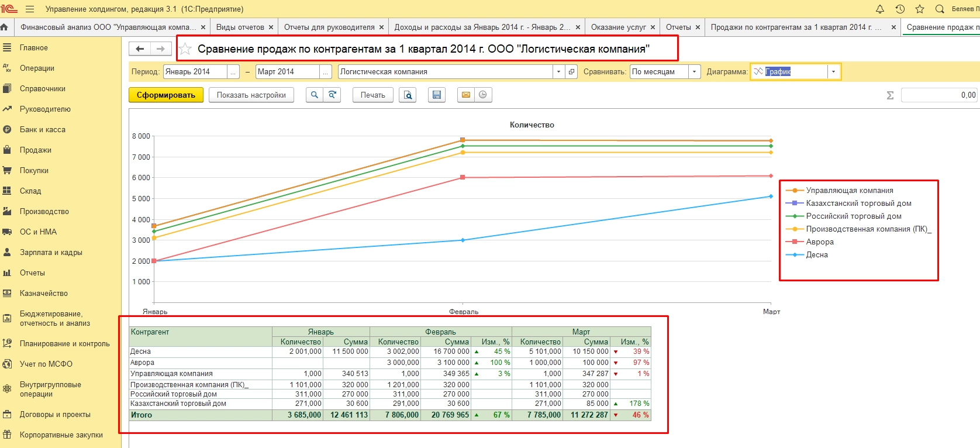Click the Сформировать button

tap(166, 95)
